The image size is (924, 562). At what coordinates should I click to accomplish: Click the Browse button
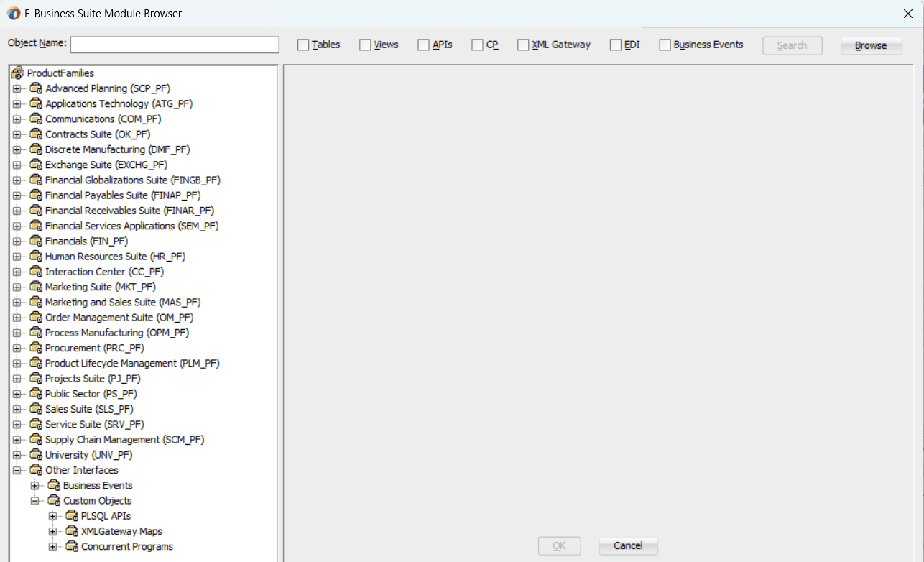coord(871,45)
